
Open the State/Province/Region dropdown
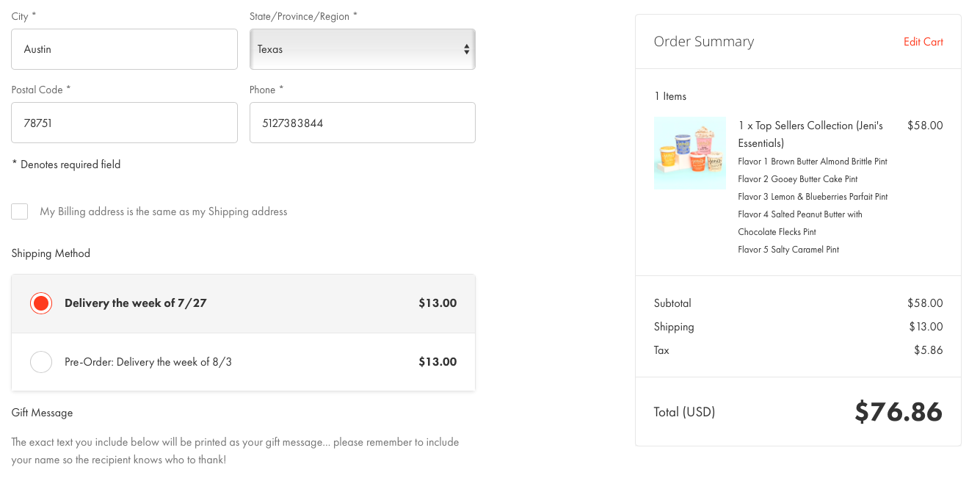point(362,49)
